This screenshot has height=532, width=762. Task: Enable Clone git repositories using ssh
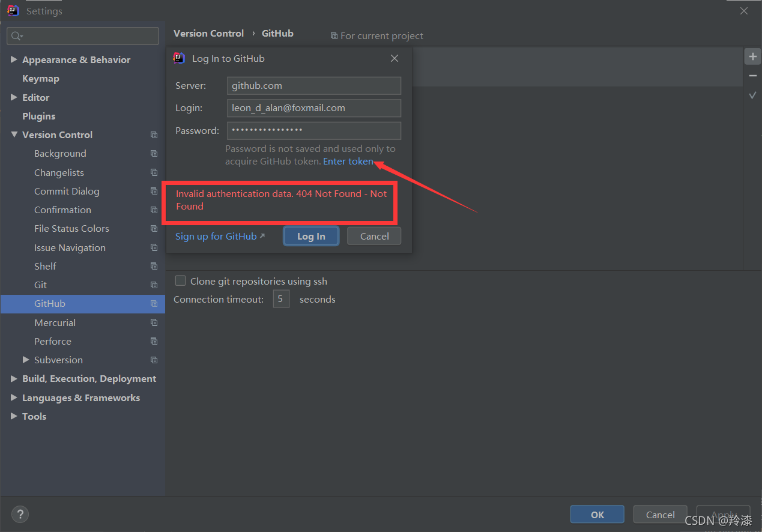pyautogui.click(x=180, y=280)
